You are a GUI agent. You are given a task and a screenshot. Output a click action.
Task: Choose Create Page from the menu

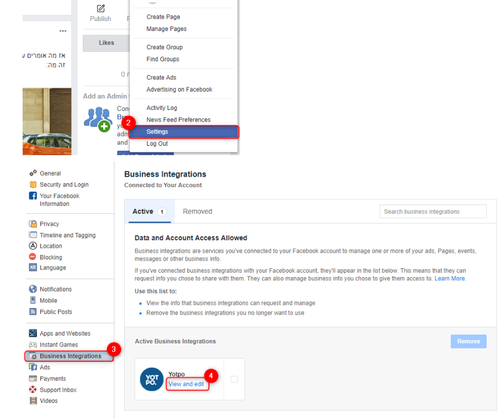click(x=163, y=17)
